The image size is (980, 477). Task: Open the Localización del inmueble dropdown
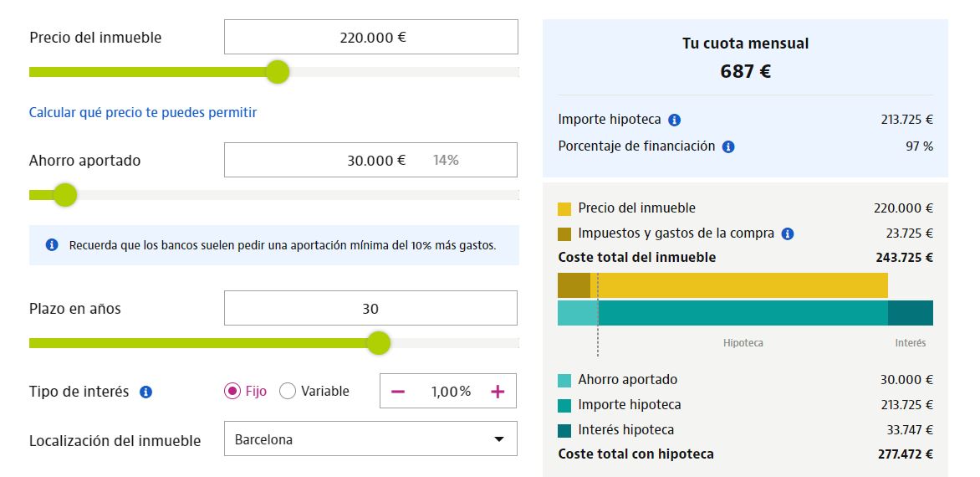pyautogui.click(x=370, y=439)
